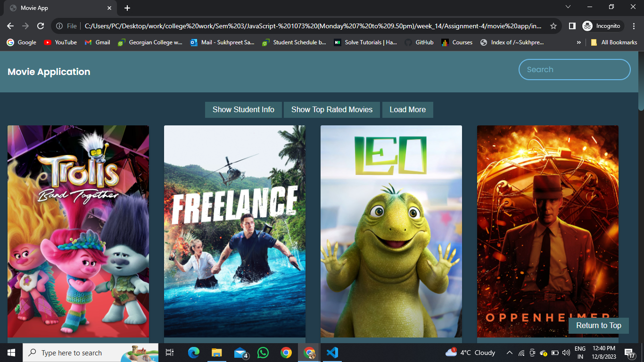The image size is (644, 362).
Task: Open Visual Studio Code from taskbar
Action: [x=332, y=353]
